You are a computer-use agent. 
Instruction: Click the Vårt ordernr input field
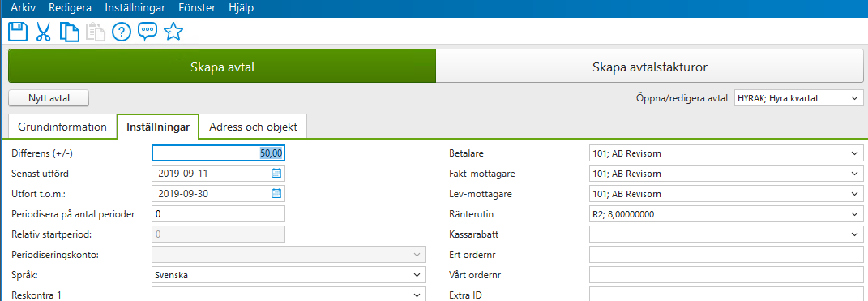pos(726,275)
